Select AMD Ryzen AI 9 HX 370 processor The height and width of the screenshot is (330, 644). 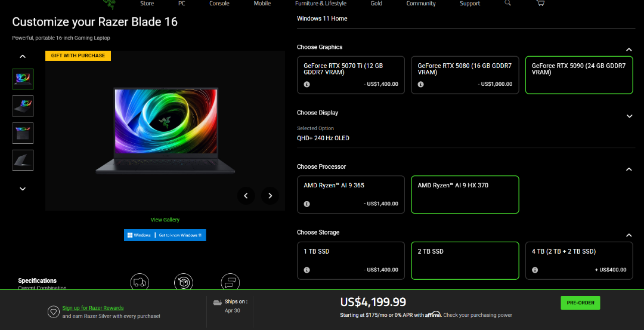465,195
